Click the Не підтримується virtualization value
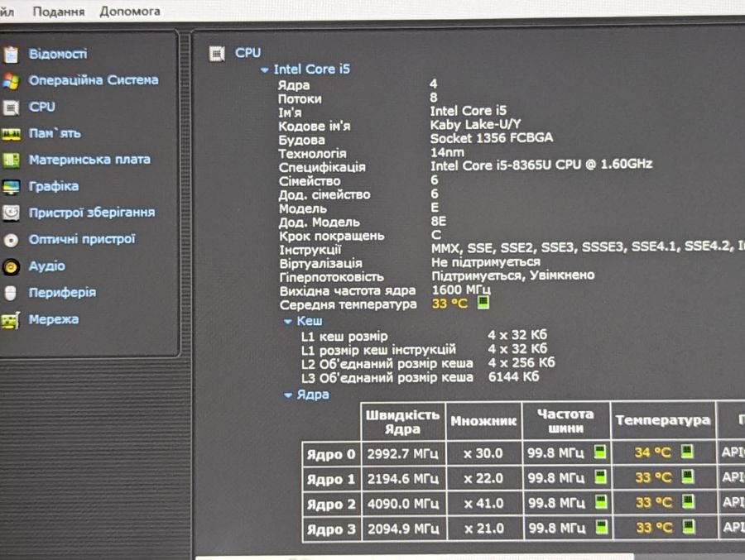Screen dimensions: 745x560 click(x=486, y=262)
